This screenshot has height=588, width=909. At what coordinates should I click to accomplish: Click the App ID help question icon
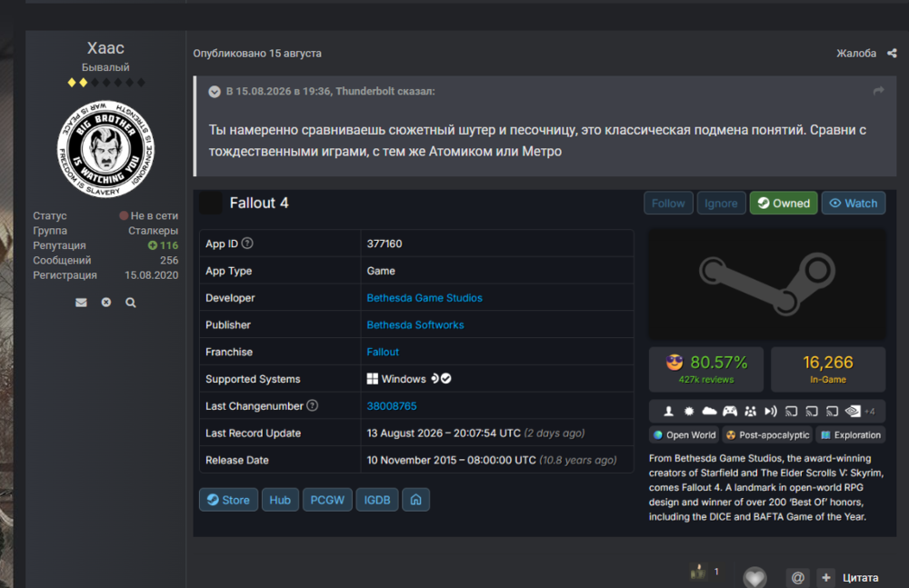[x=247, y=243]
